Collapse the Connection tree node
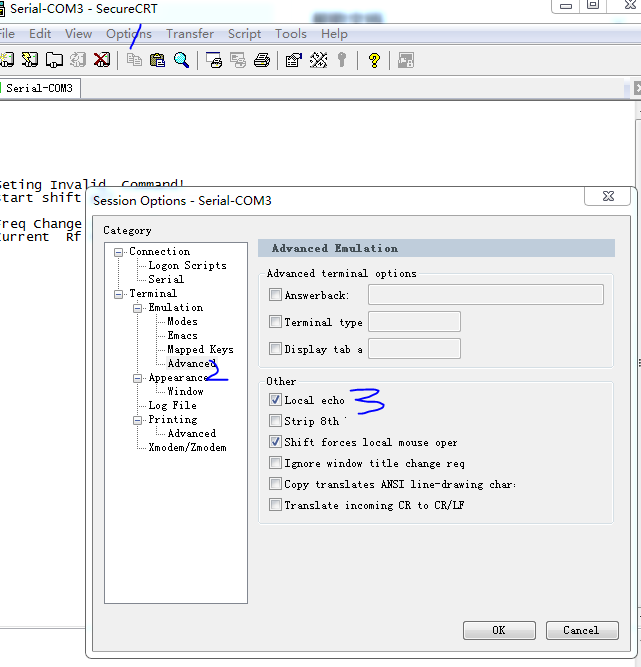 tap(118, 252)
